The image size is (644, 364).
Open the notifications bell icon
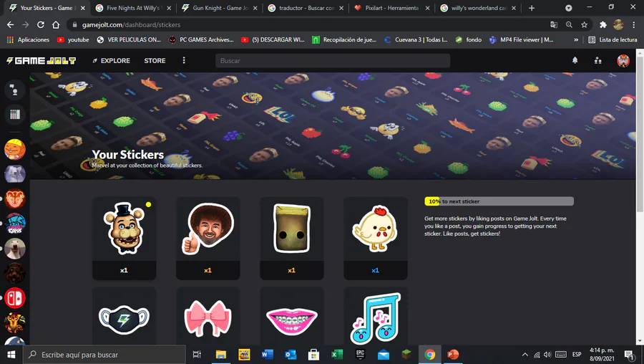click(575, 60)
